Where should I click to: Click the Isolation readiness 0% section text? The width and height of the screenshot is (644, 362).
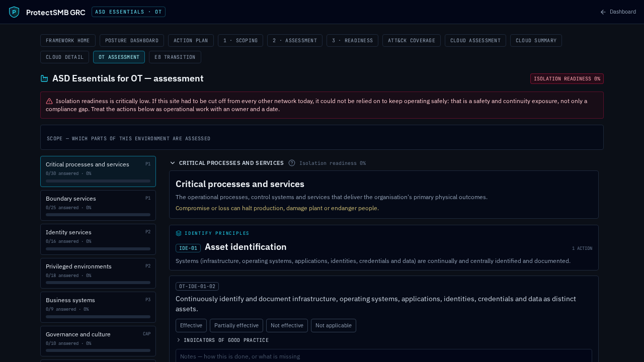coord(333,163)
